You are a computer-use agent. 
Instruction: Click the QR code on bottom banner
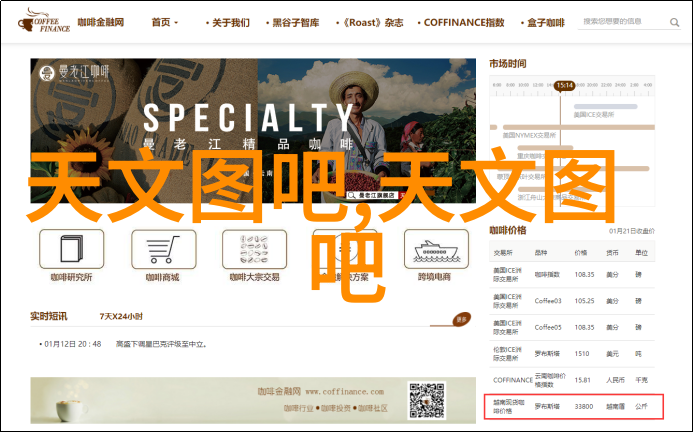pos(427,401)
